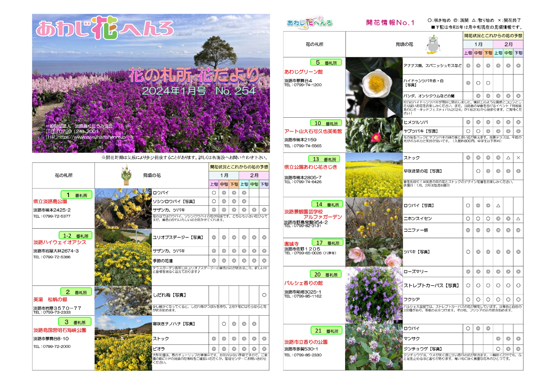Viewport: 555px width, 392px height.
Task: Click the フクシア row label
Action: pos(411,299)
